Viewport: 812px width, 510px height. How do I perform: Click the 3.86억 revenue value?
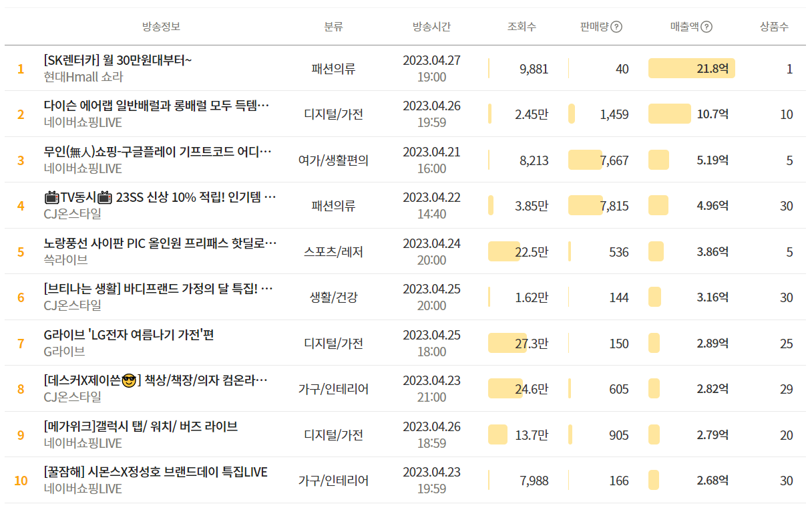click(713, 251)
